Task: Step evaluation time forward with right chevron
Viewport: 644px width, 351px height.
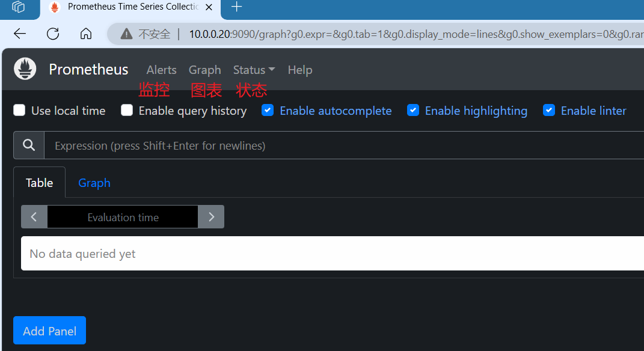Action: [x=211, y=217]
